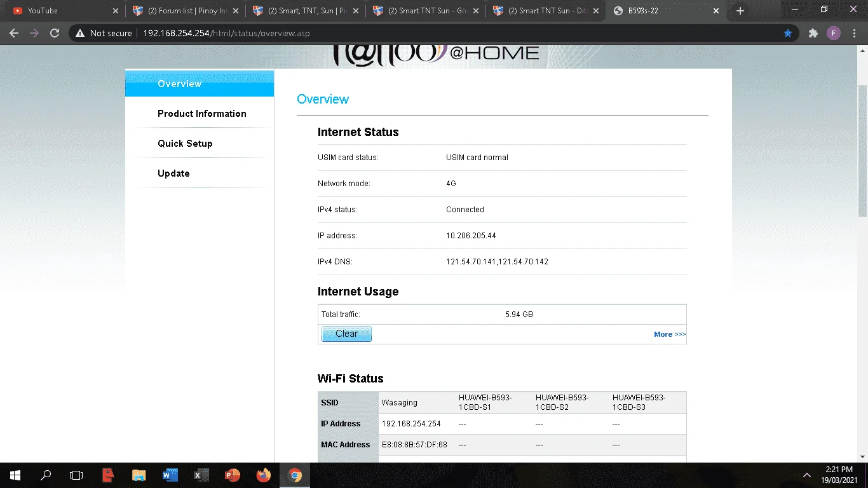Click the address bar URL
This screenshot has width=868, height=488.
click(226, 33)
